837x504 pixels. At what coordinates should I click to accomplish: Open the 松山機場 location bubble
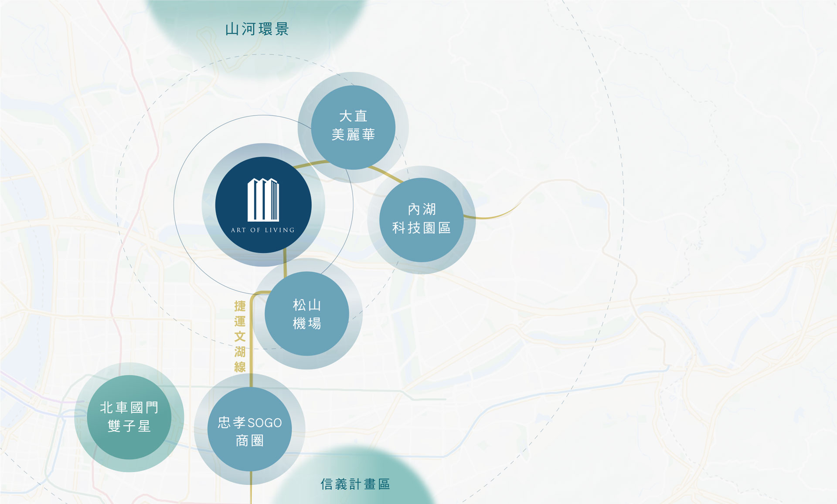[307, 314]
